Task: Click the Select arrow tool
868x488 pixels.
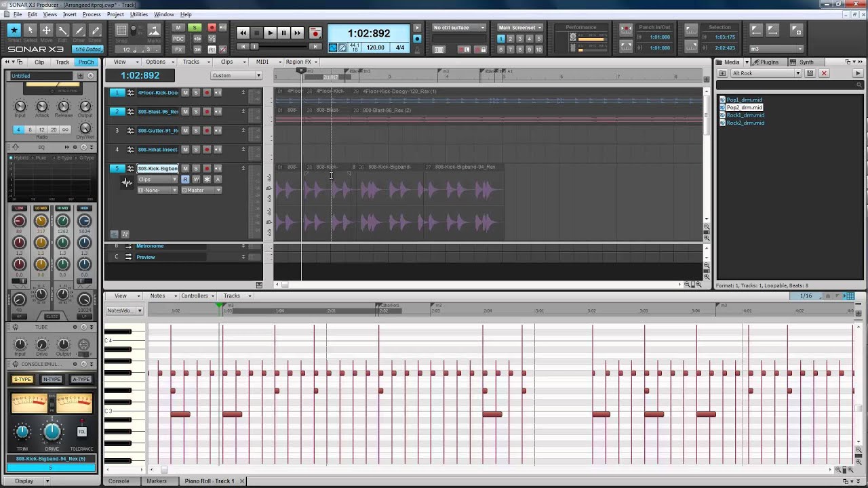Action: point(30,30)
